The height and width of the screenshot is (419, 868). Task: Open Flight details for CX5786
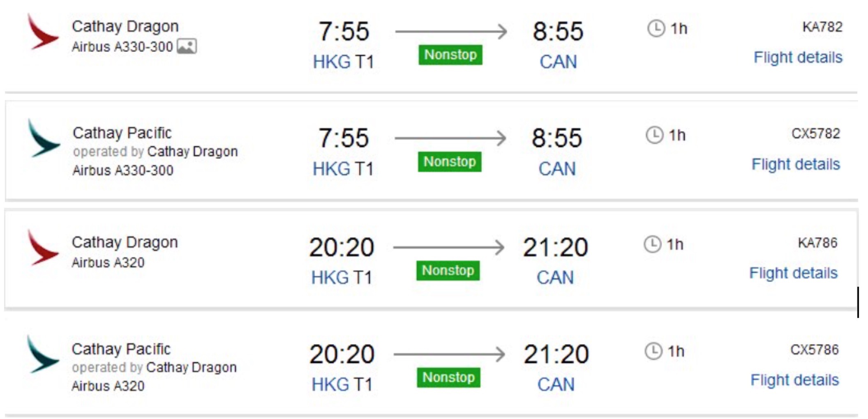tap(794, 380)
